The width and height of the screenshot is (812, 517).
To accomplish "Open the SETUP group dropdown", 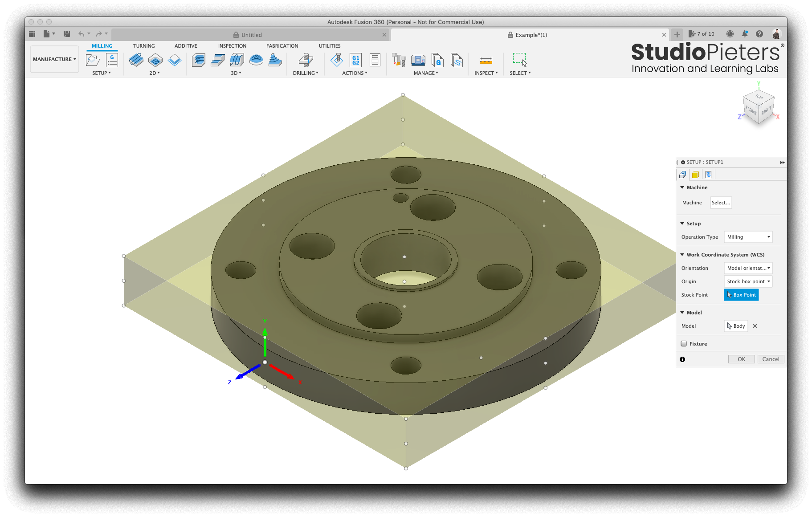I will tap(102, 73).
